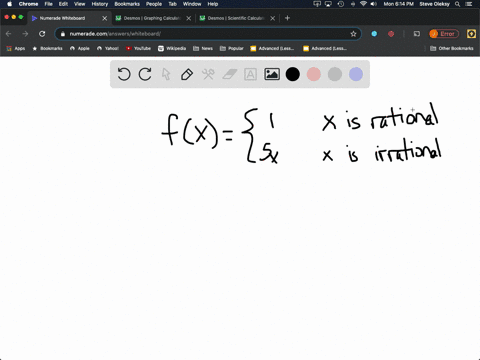Screen dimensions: 480x360
Task: Open the first Advanced bookmark
Action: (272, 48)
